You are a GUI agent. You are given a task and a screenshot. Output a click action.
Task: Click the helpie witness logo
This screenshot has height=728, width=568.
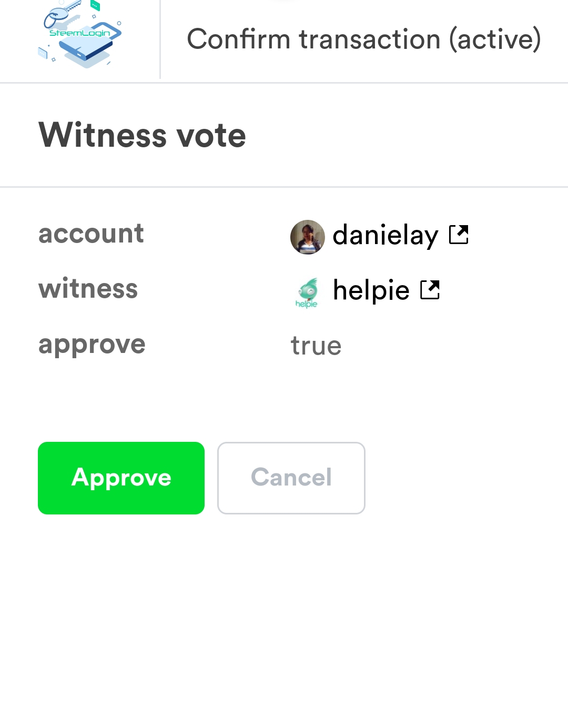point(307,292)
